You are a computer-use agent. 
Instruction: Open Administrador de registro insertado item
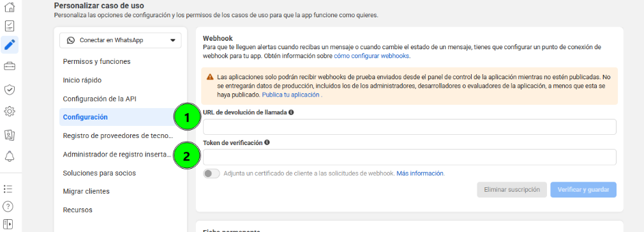tap(117, 155)
